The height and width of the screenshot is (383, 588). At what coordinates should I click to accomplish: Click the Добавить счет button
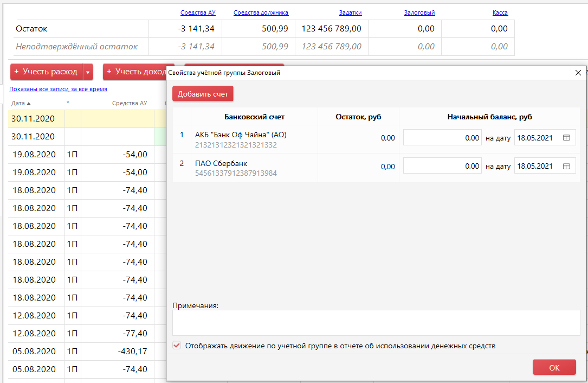click(x=203, y=94)
